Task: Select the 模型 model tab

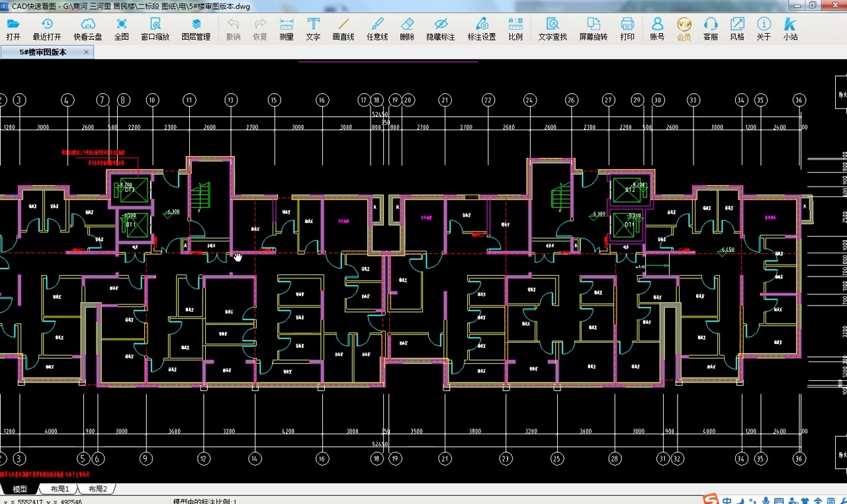Action: [21, 489]
